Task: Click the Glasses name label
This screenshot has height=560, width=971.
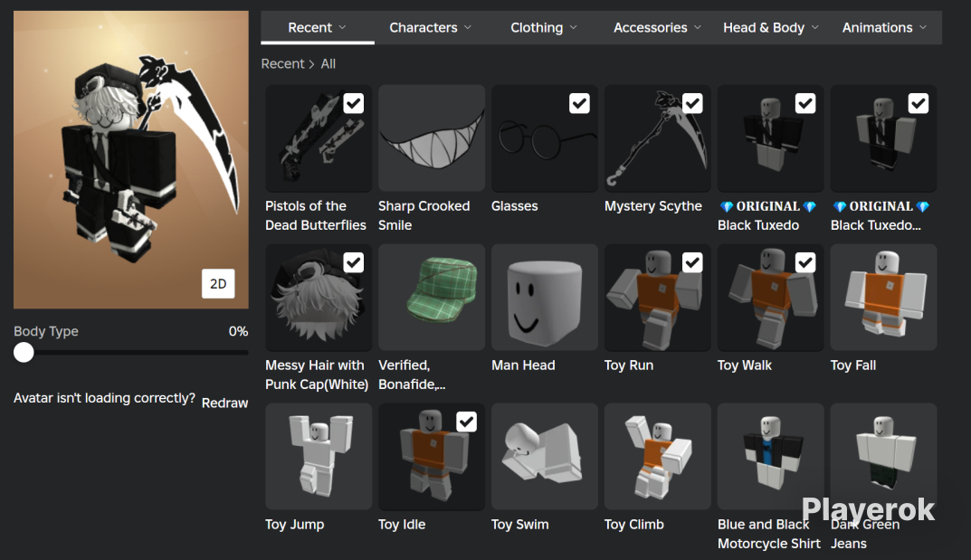Action: point(515,206)
